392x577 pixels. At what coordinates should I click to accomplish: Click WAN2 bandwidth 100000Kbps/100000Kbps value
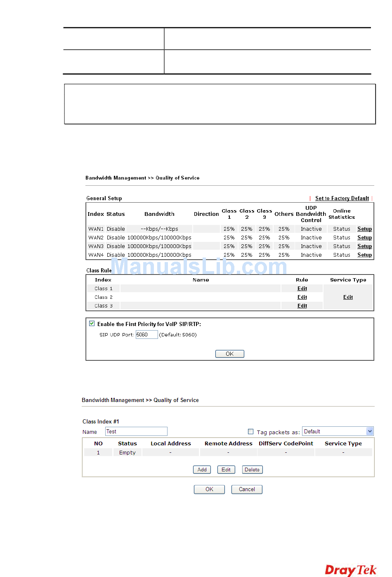click(x=159, y=238)
